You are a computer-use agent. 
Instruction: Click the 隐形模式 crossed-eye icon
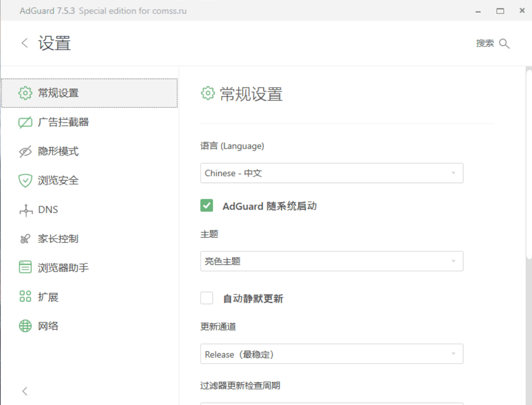click(x=25, y=151)
